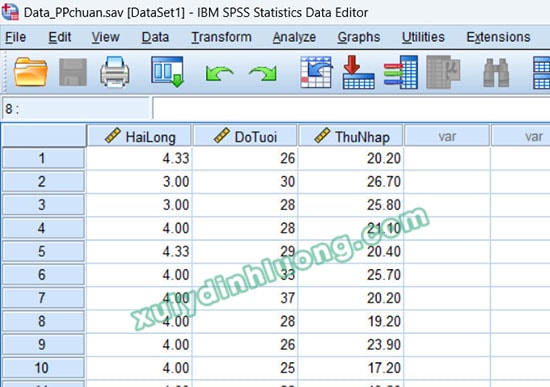550x387 pixels.
Task: Click the Print icon in the toolbar
Action: pos(115,72)
